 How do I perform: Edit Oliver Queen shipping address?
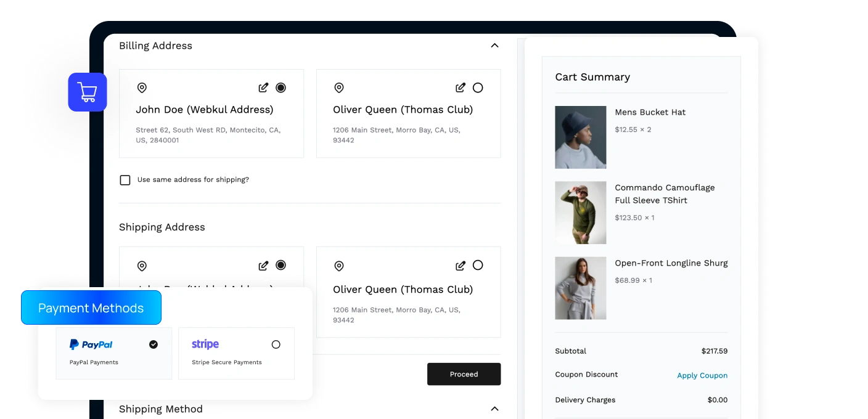(461, 266)
